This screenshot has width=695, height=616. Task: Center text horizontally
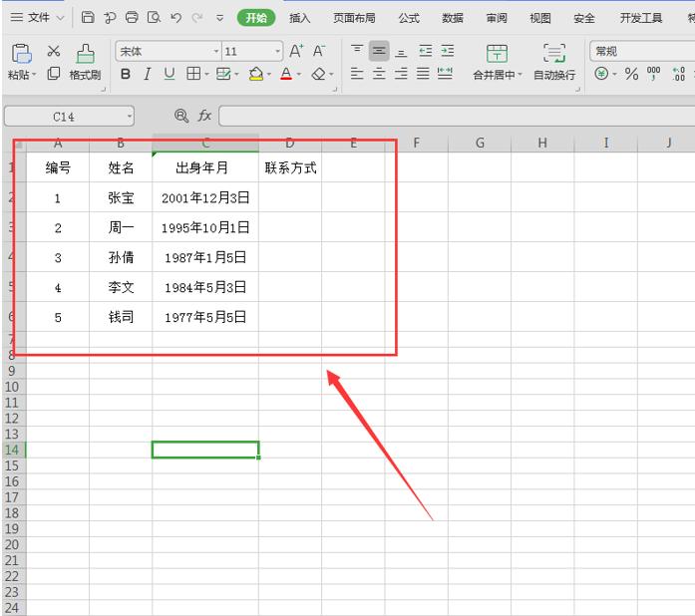click(379, 73)
